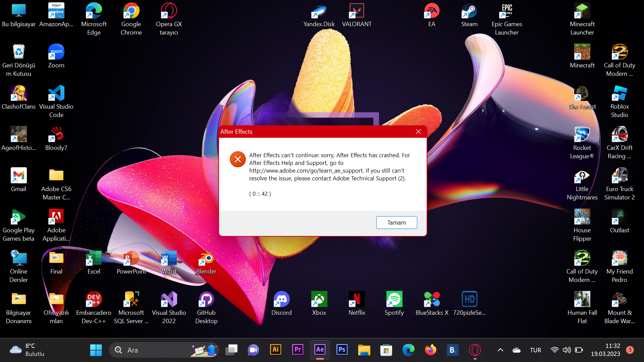Image resolution: width=644 pixels, height=362 pixels.
Task: Launch Adobe Premiere Pro from the taskbar
Action: point(297,350)
